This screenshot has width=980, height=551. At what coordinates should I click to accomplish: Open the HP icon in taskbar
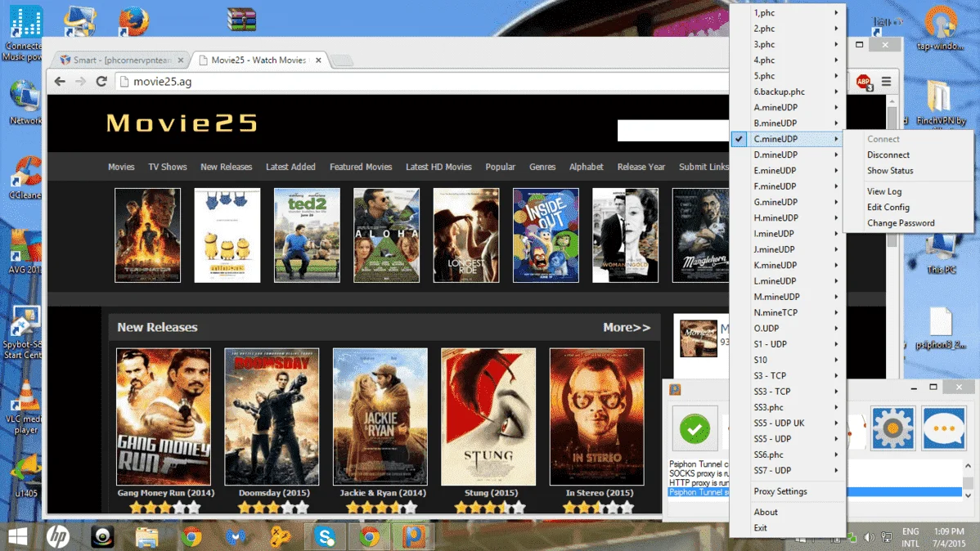[x=58, y=536]
